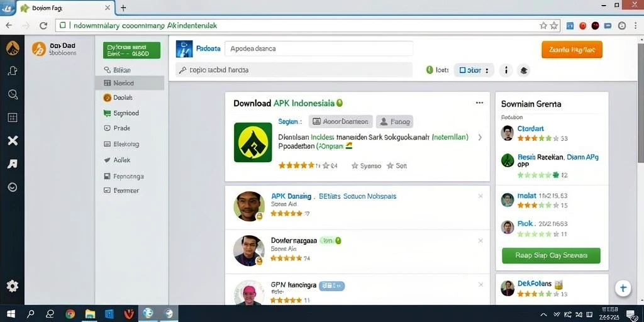Click the blue extension icon in toolbar
Image resolution: width=644 pixels, height=322 pixels.
570,25
